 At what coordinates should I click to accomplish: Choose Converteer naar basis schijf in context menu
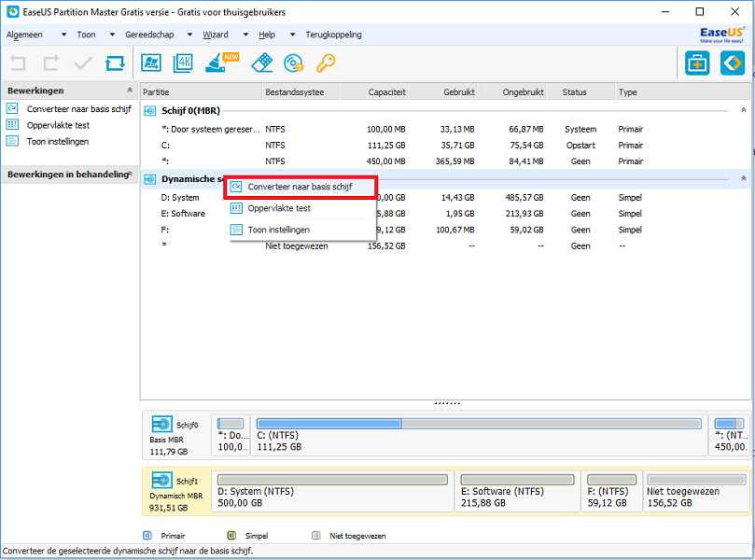(300, 187)
